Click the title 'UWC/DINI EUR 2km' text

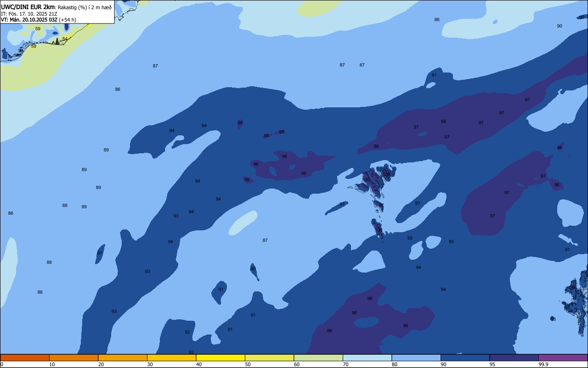28,6
